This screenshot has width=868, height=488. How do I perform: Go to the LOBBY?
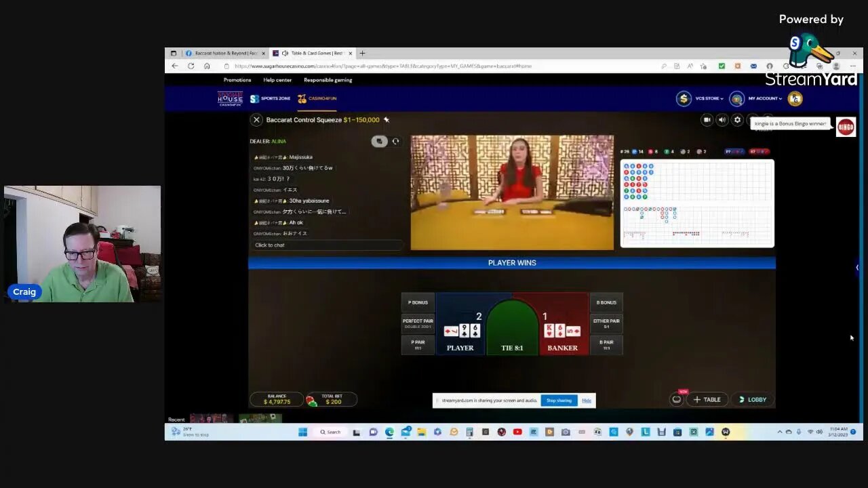(x=752, y=400)
